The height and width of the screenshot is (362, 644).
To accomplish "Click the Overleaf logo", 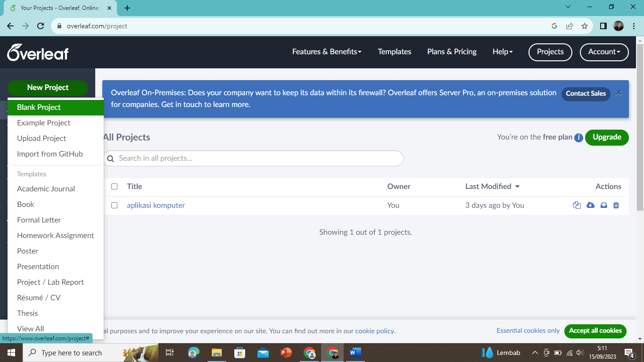I will (x=38, y=52).
